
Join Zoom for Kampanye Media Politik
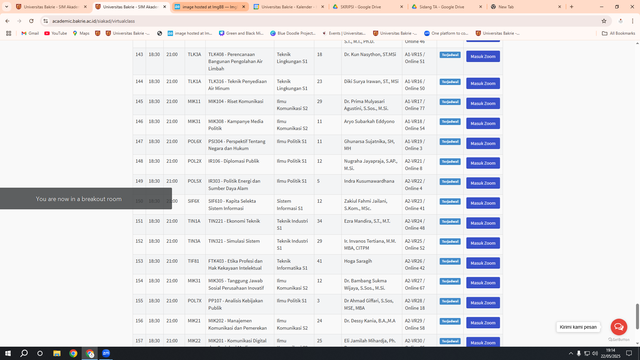coord(483,123)
